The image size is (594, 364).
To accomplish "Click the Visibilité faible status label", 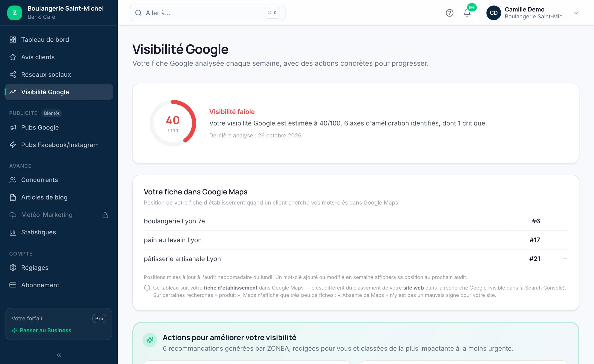I will pyautogui.click(x=232, y=112).
